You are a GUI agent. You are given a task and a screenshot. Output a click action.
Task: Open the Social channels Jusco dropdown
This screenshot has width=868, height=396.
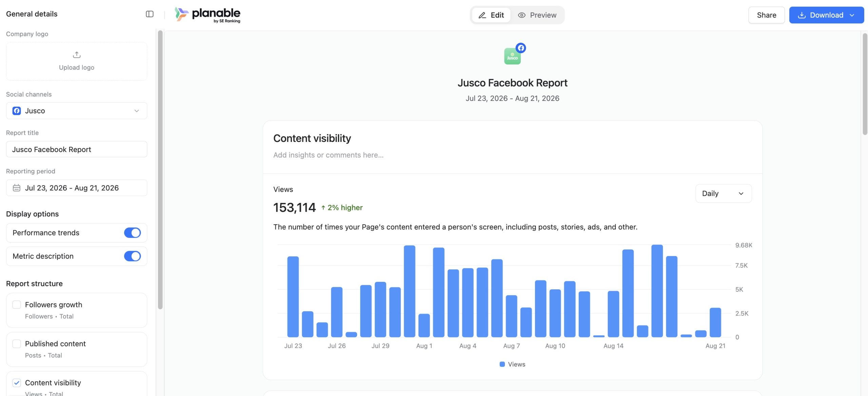point(77,111)
